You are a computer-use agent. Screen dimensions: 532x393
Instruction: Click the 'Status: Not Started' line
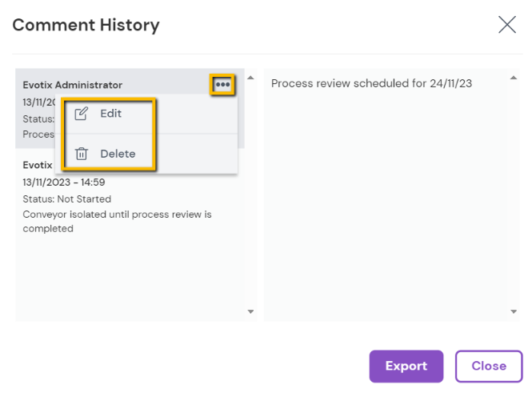click(67, 199)
